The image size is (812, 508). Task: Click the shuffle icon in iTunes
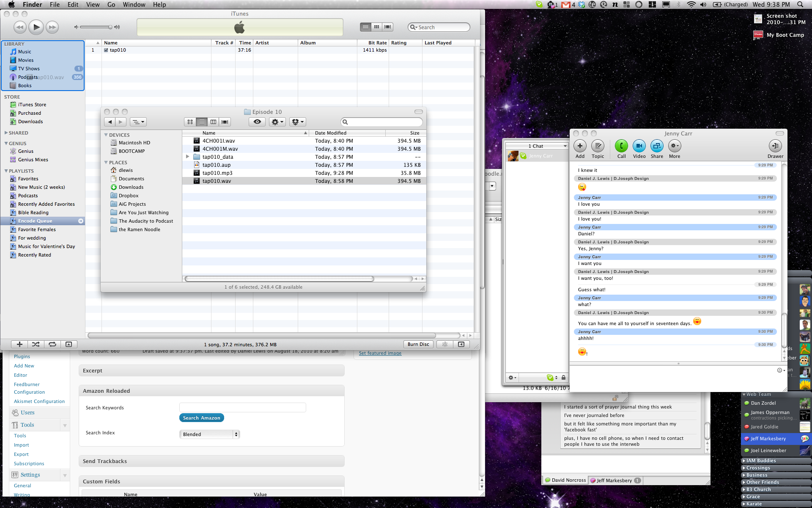(x=36, y=344)
